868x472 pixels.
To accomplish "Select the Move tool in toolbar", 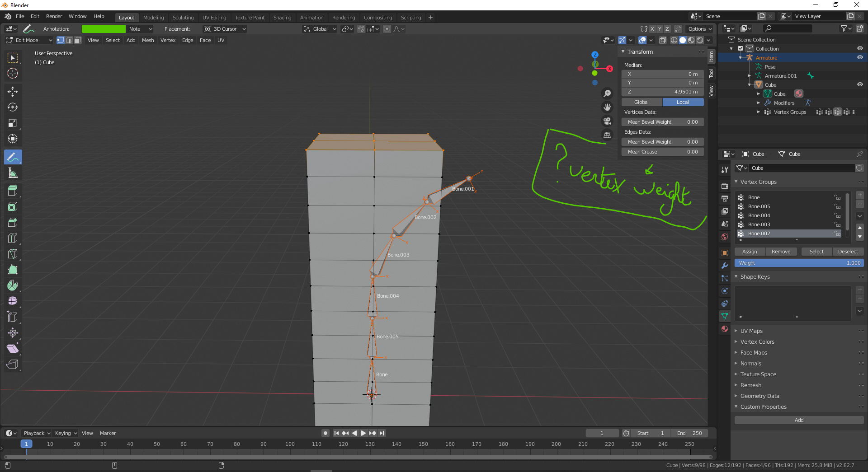I will point(13,92).
